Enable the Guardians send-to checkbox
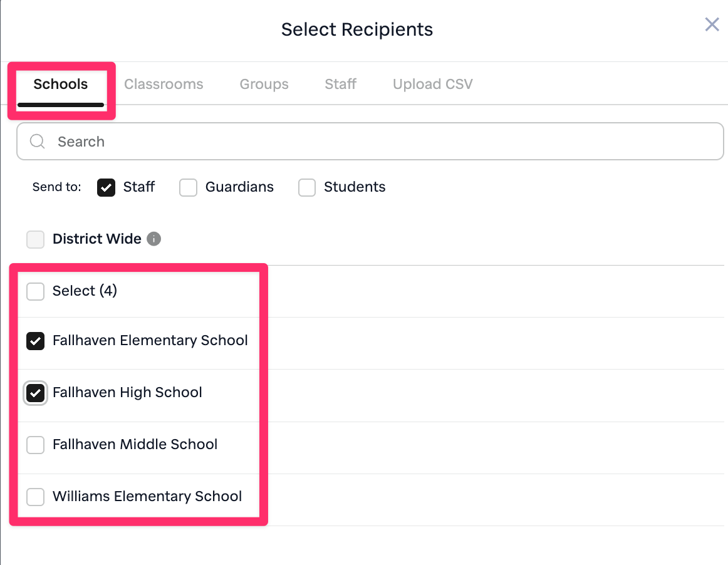This screenshot has height=565, width=728. [189, 187]
